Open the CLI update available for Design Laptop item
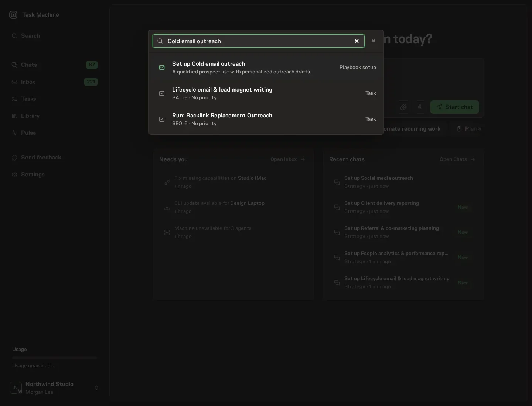The height and width of the screenshot is (406, 532). [x=233, y=207]
